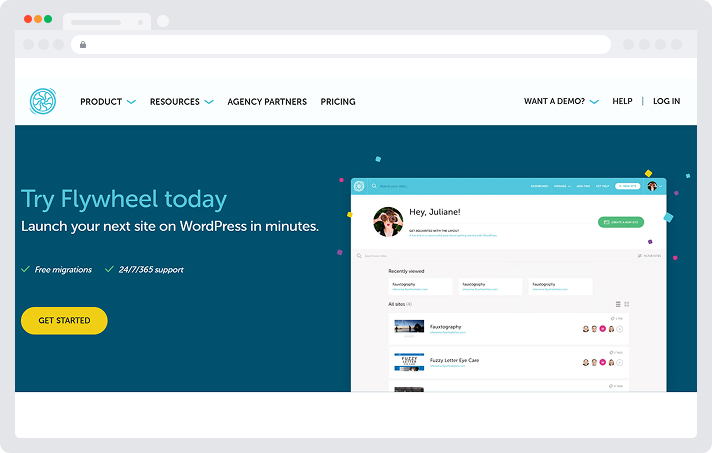Click the green CREATE A NEW SITE button
Image resolution: width=712 pixels, height=453 pixels.
[621, 222]
